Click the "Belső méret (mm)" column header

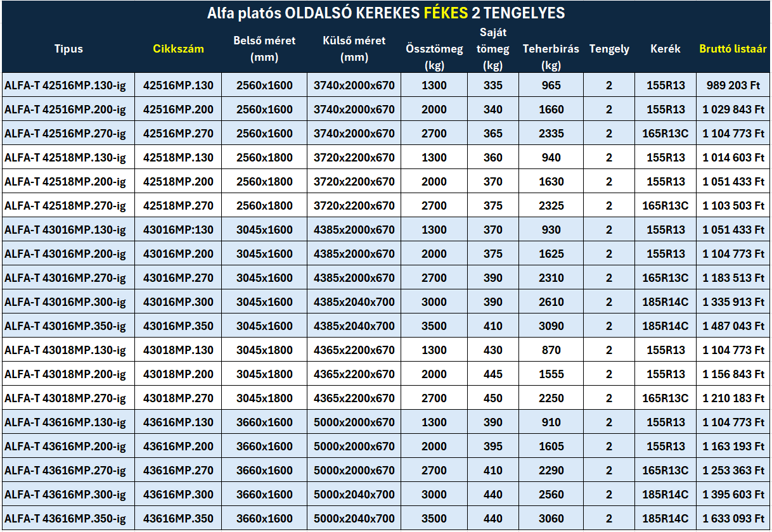pyautogui.click(x=264, y=49)
